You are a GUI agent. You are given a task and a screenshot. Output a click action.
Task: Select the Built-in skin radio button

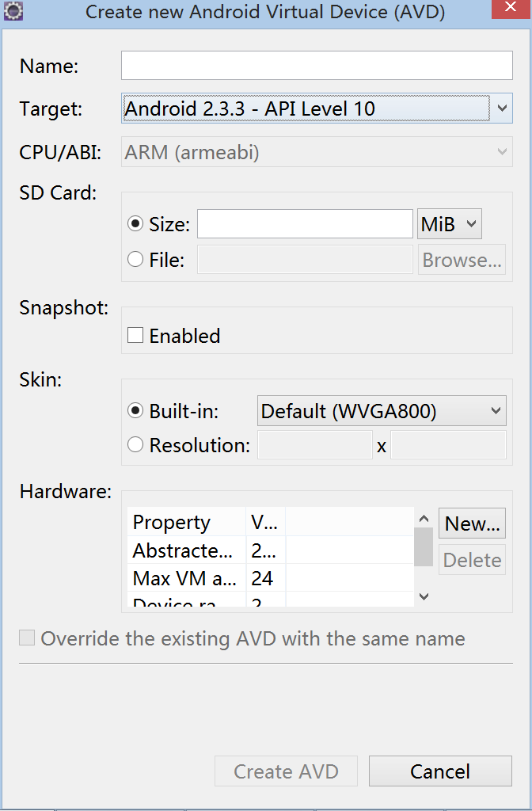click(135, 411)
